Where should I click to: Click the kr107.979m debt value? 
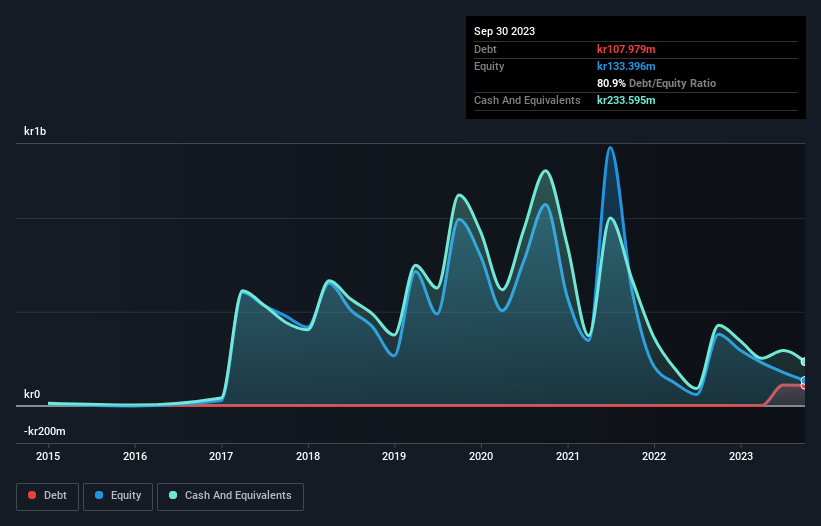pyautogui.click(x=626, y=49)
